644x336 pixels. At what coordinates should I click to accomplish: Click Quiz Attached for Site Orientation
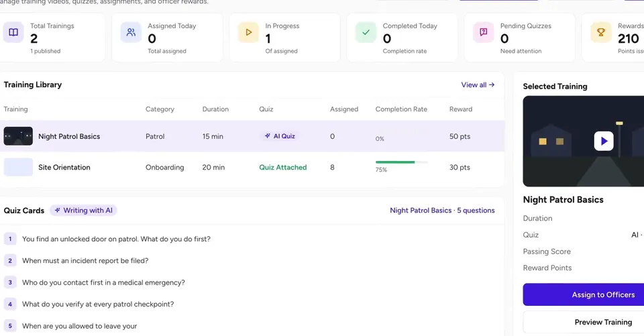(283, 167)
